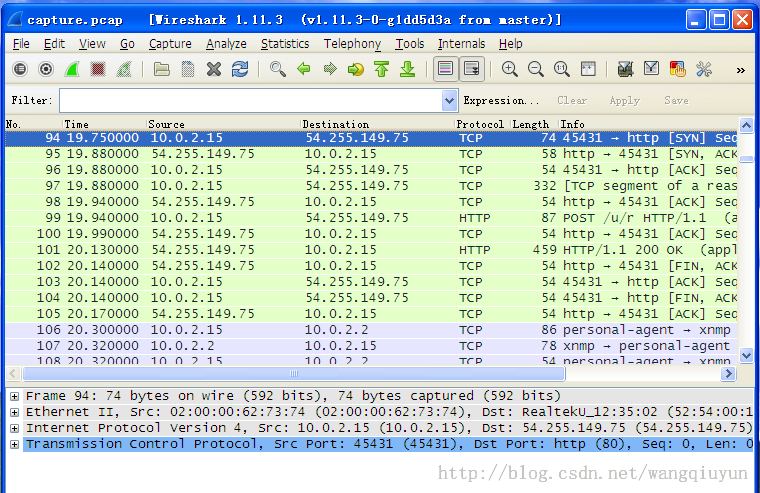
Task: Restart the running capture icon
Action: pyautogui.click(x=124, y=69)
